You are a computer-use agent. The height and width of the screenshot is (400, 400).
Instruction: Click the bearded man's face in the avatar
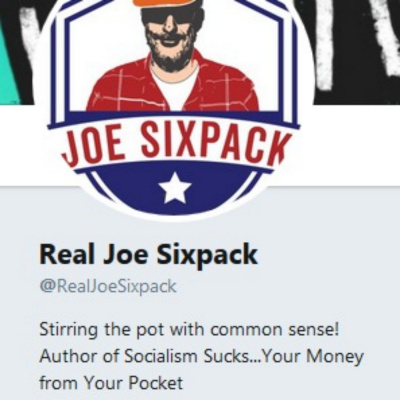coord(172,35)
